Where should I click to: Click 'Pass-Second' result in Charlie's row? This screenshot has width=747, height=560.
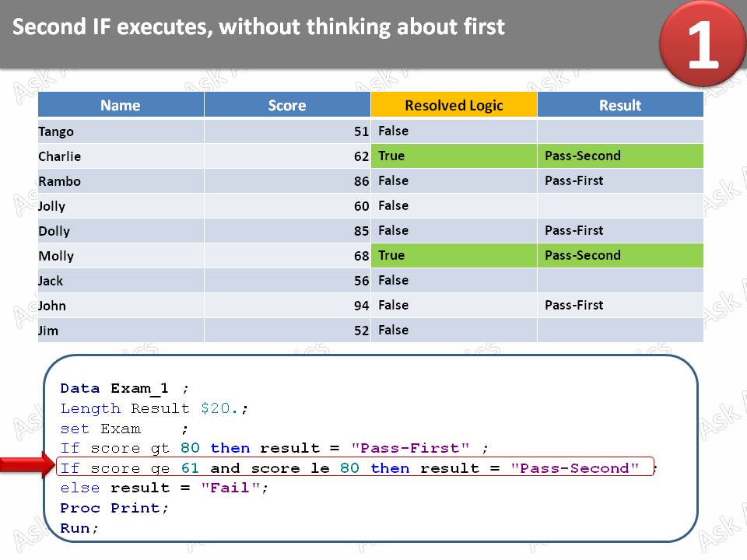tap(583, 156)
